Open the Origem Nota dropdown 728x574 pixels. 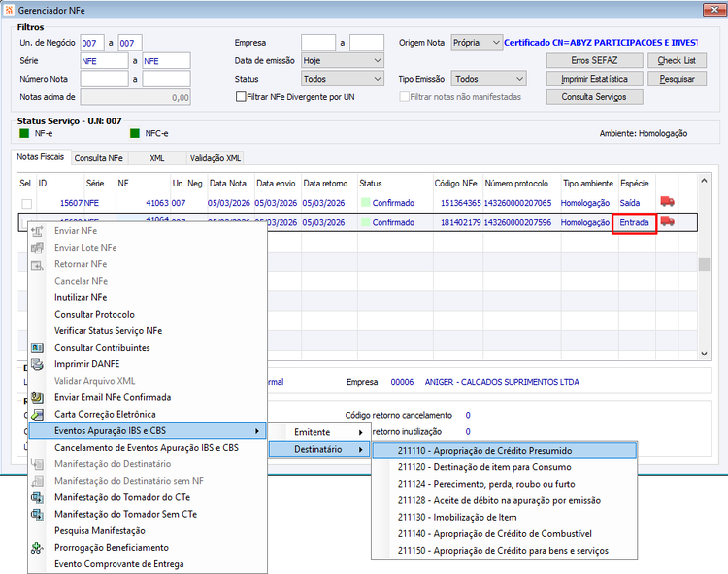point(477,43)
